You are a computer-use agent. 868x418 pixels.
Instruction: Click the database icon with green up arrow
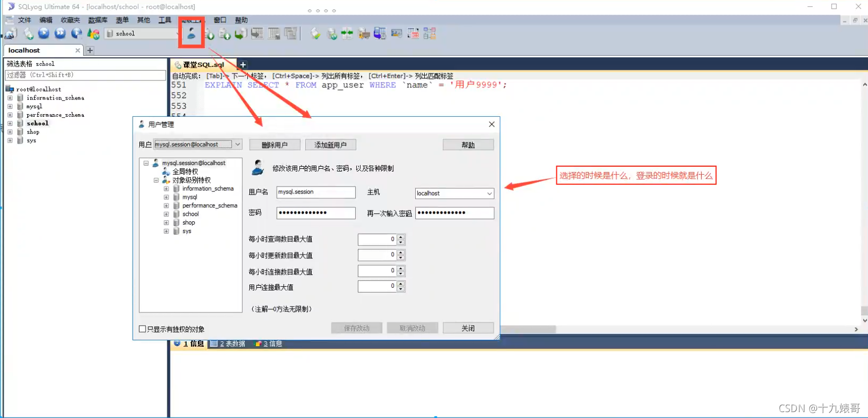pos(225,34)
